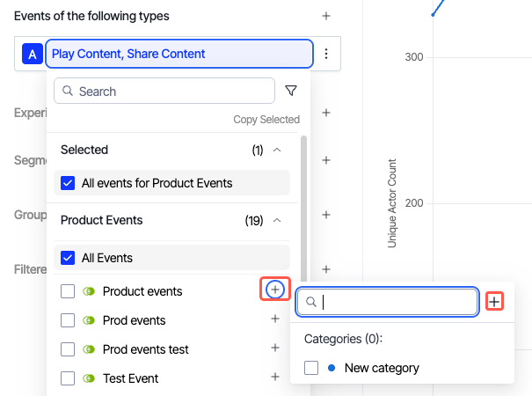Open the three-dot menu for row A
The width and height of the screenshot is (532, 396).
[x=326, y=54]
